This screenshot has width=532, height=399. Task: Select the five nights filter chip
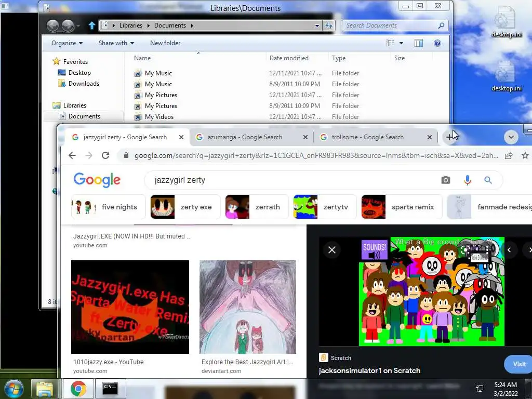[109, 207]
